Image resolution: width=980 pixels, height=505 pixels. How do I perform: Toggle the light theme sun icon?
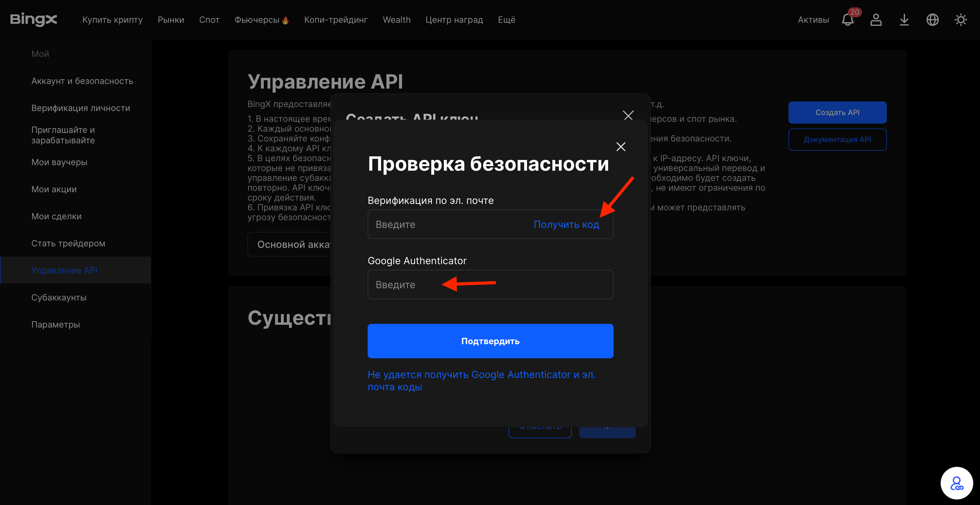(x=961, y=19)
